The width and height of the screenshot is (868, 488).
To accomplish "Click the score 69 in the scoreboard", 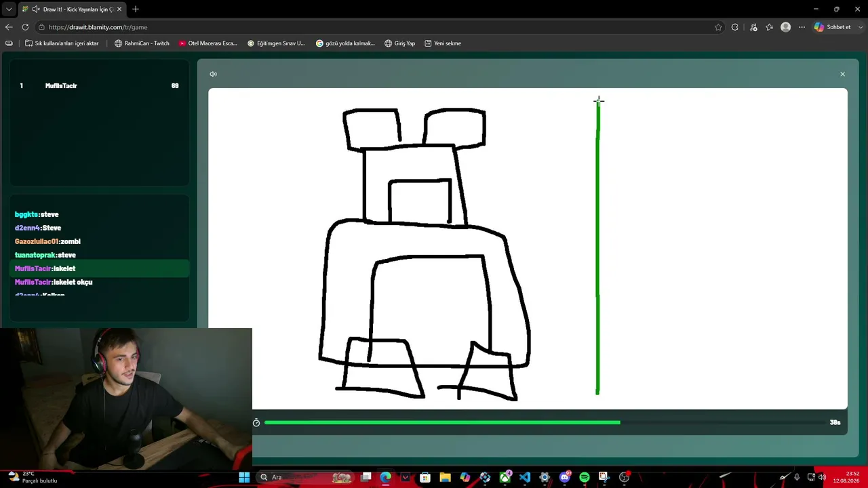I will [x=175, y=86].
